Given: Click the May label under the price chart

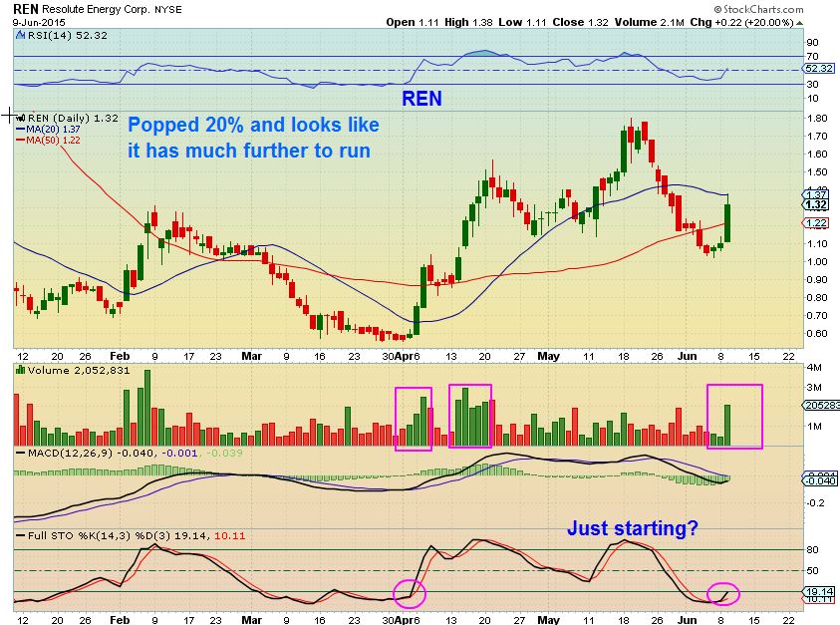Looking at the screenshot, I should click(x=549, y=357).
